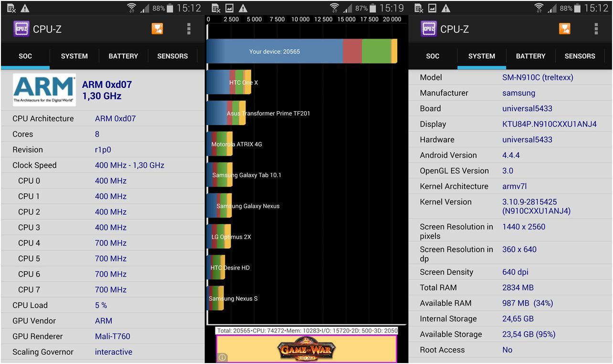Click the red segment of the Your device bar

pyautogui.click(x=352, y=52)
